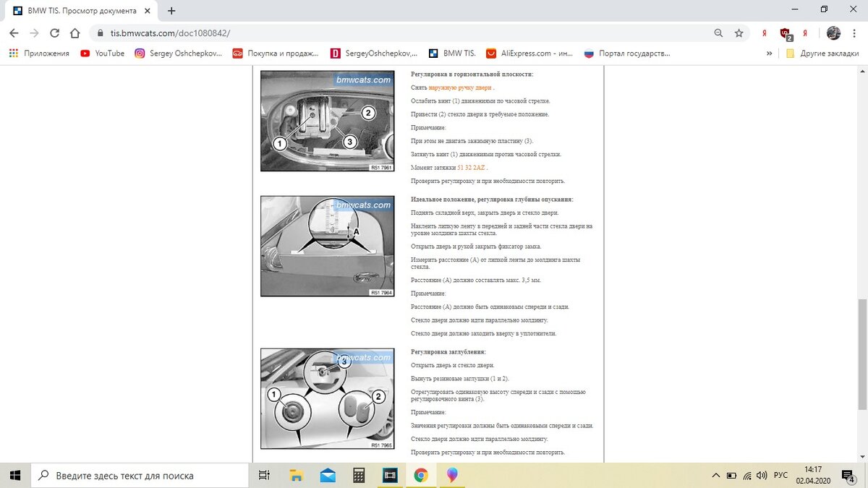Switch the РУС input language
The height and width of the screenshot is (488, 868).
[x=781, y=475]
